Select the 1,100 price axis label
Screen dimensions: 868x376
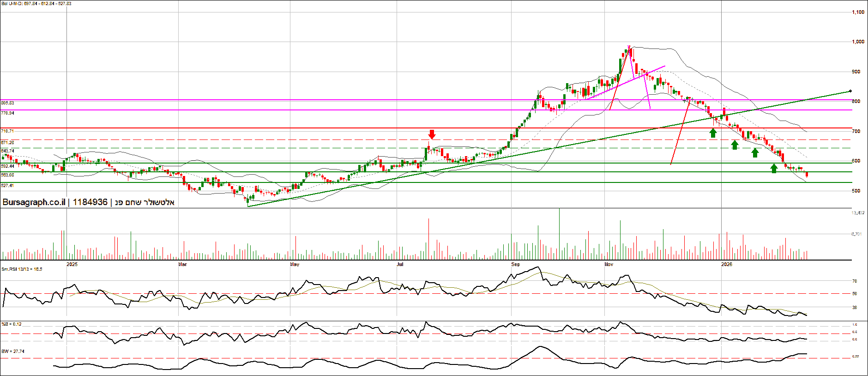tap(858, 12)
